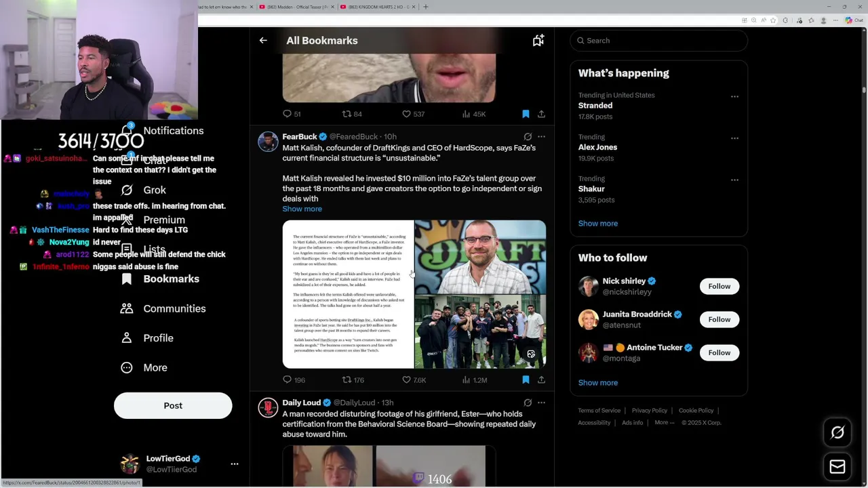Open Notifications in the sidebar

point(162,131)
